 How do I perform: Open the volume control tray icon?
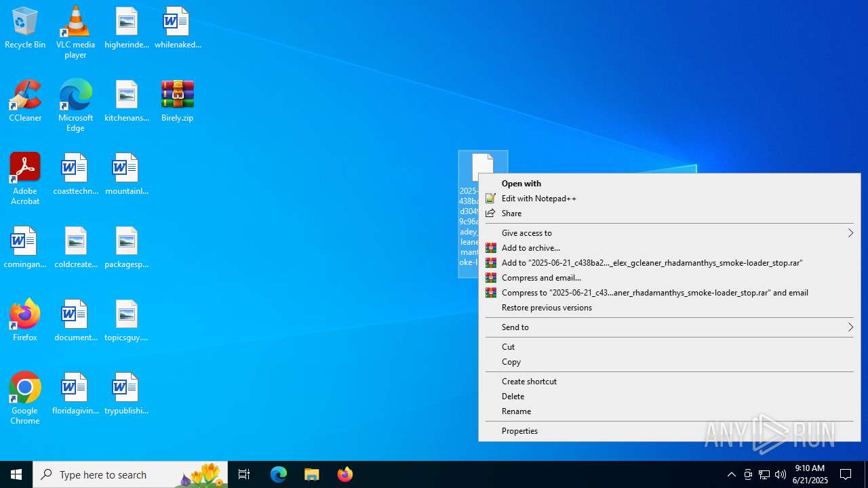[x=781, y=474]
